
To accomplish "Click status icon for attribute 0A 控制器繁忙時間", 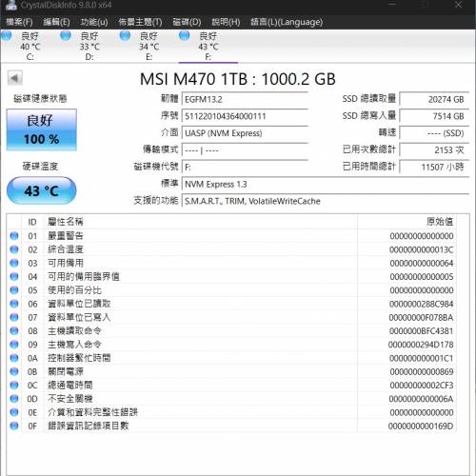I will point(14,358).
